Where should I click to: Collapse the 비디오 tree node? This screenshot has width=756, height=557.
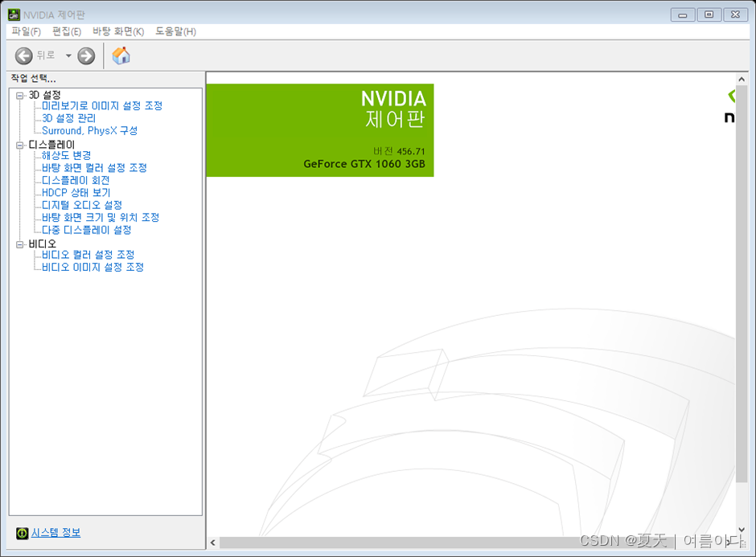pyautogui.click(x=20, y=244)
